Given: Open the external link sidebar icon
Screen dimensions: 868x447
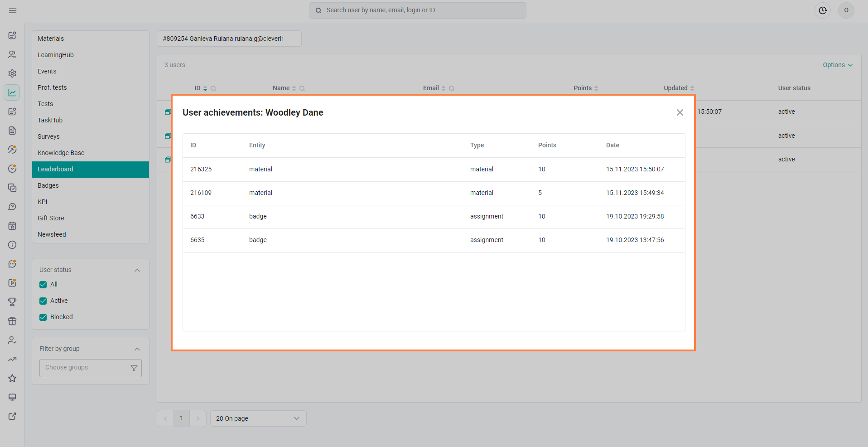Looking at the screenshot, I should click(12, 416).
